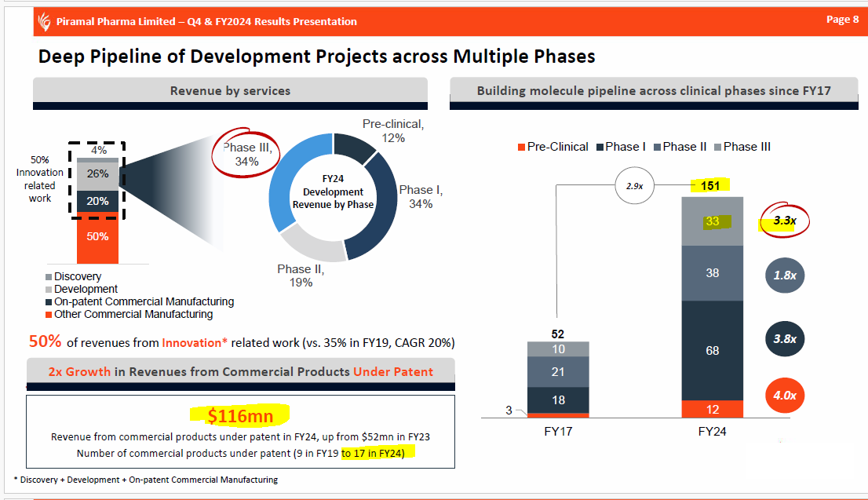Click the circled Phase III 34% label
This screenshot has width=868, height=500.
coord(247,153)
